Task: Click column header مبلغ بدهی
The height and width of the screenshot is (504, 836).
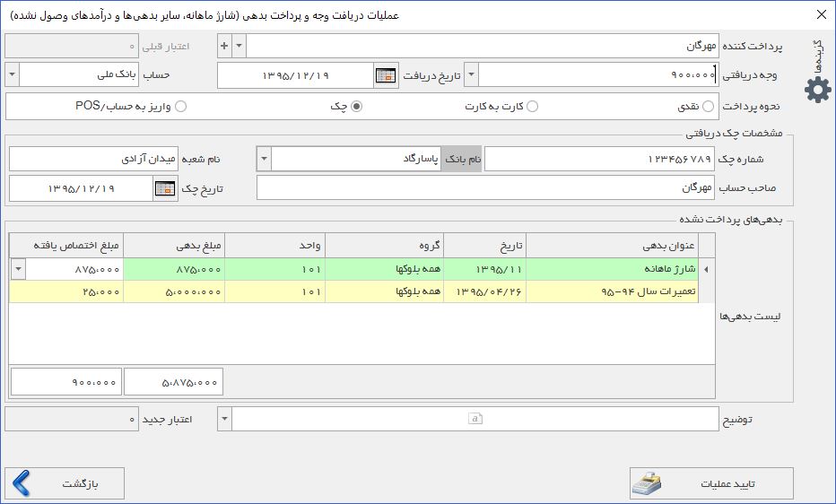Action: click(x=174, y=246)
